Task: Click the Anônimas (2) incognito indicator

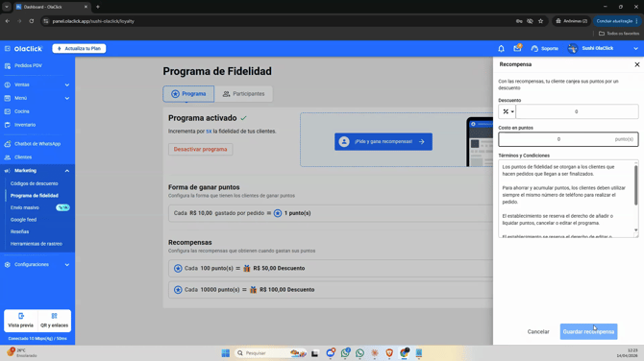Action: pyautogui.click(x=571, y=21)
